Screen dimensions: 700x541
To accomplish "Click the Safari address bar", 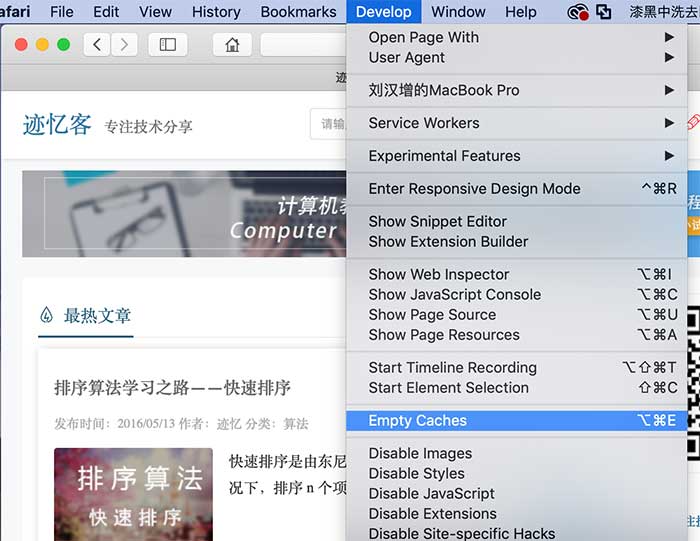I will click(x=304, y=45).
